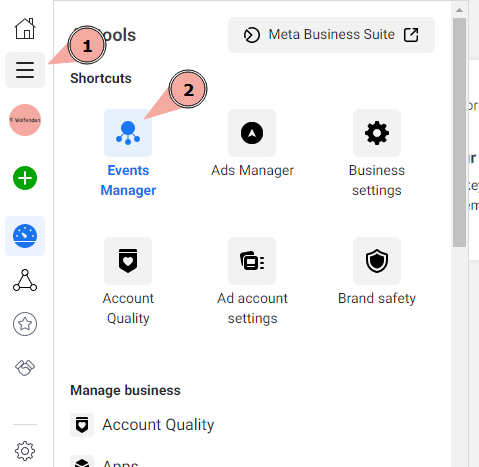The width and height of the screenshot is (479, 467).
Task: Open the Partner Integrations handshake icon
Action: 25,368
